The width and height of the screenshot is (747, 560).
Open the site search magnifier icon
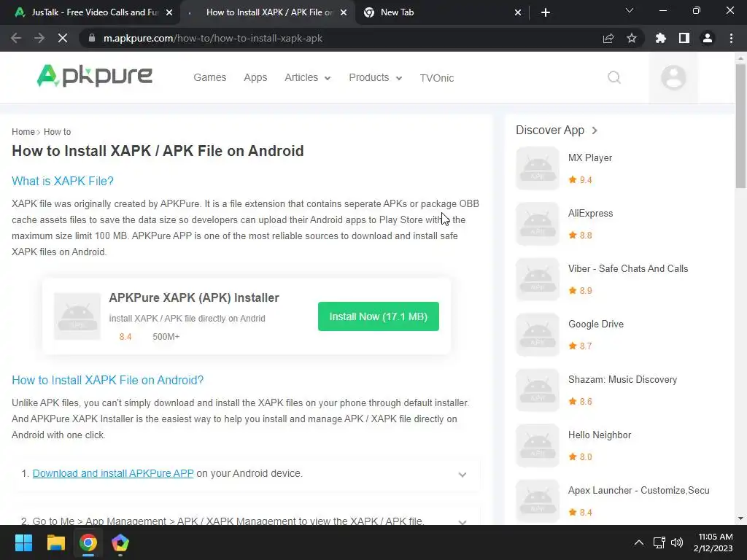click(x=614, y=77)
